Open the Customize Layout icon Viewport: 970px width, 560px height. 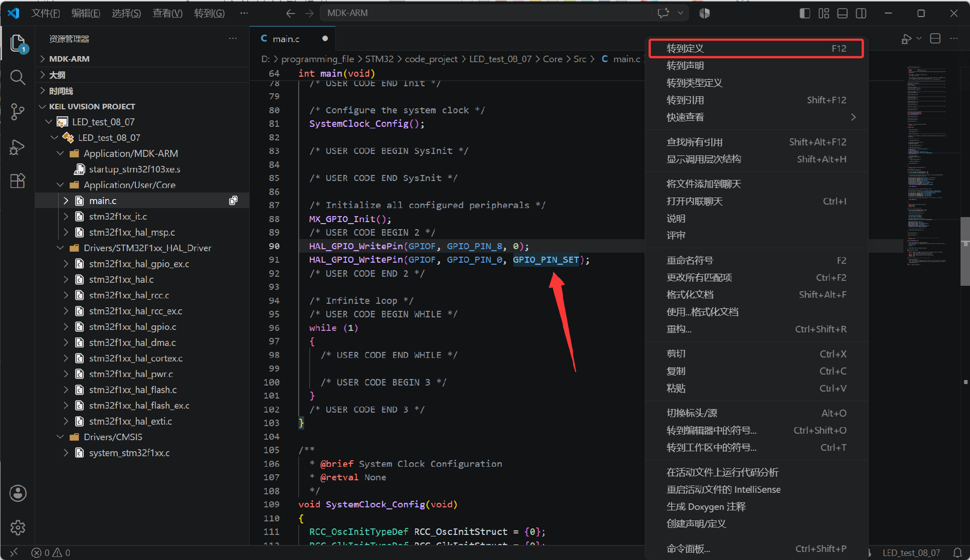[x=824, y=13]
